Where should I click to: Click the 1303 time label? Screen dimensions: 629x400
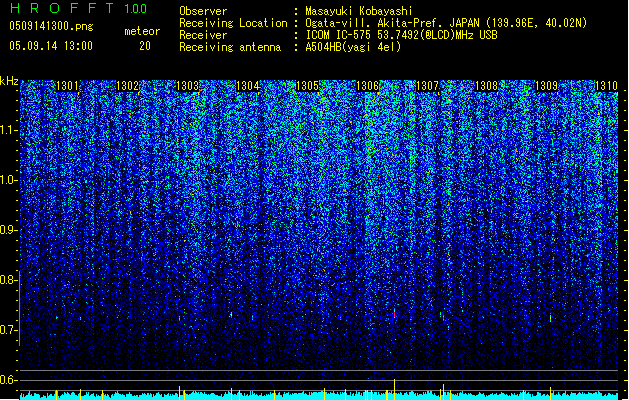187,86
